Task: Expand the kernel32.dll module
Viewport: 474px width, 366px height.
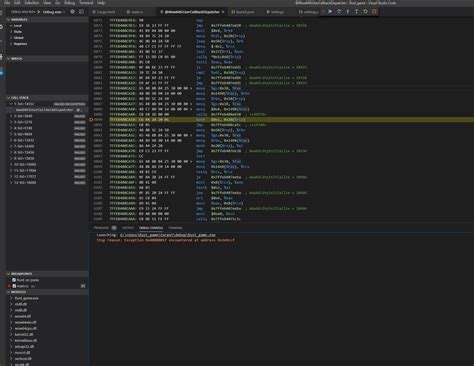Action: [x=47, y=334]
